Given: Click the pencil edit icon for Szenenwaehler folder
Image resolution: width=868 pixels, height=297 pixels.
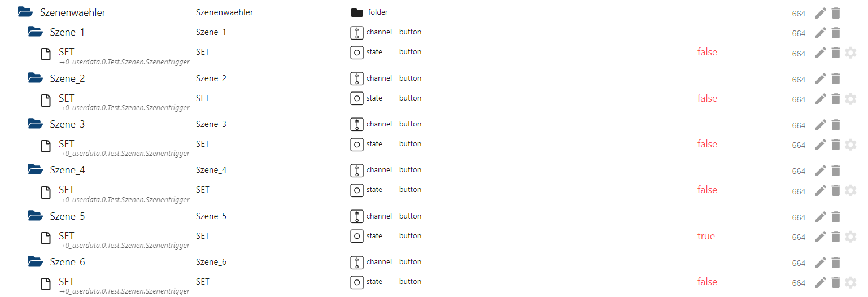Looking at the screenshot, I should point(821,13).
